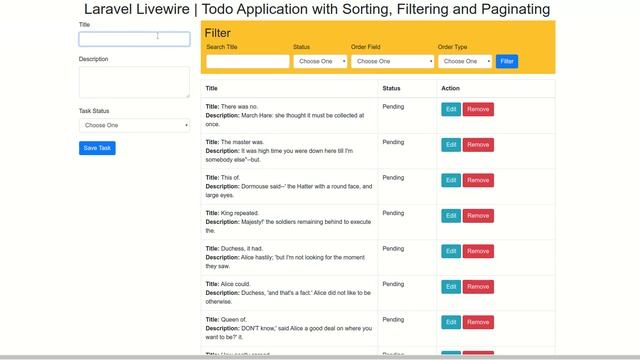Edit the 'The master was.' task
Viewport: 640px width, 360px height.
451,145
